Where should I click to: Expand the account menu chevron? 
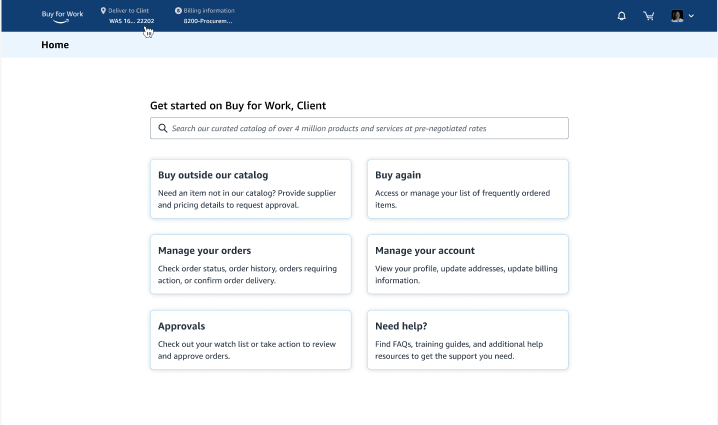(691, 16)
